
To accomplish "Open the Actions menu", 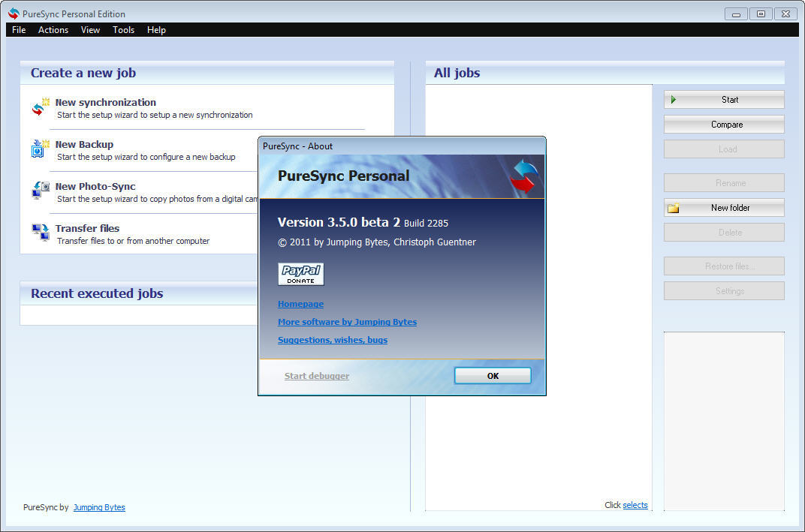I will point(53,30).
